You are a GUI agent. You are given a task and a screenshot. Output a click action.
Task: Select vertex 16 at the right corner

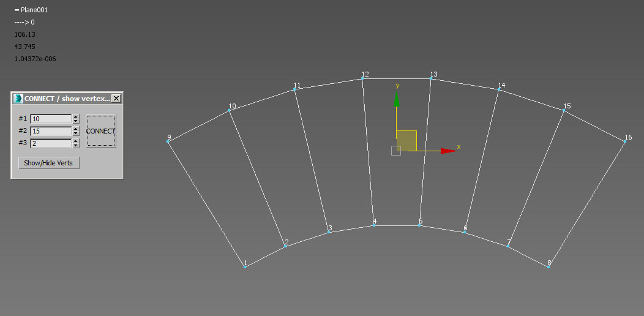click(x=625, y=142)
